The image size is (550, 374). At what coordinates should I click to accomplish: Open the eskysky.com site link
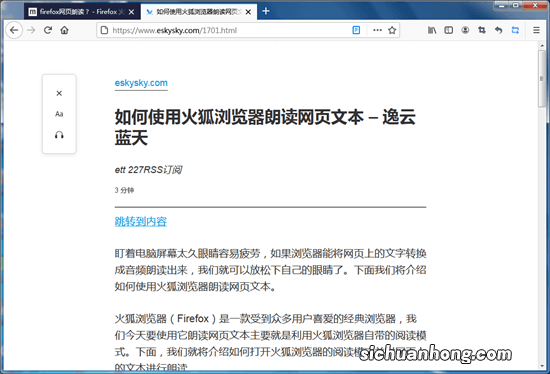coord(141,83)
